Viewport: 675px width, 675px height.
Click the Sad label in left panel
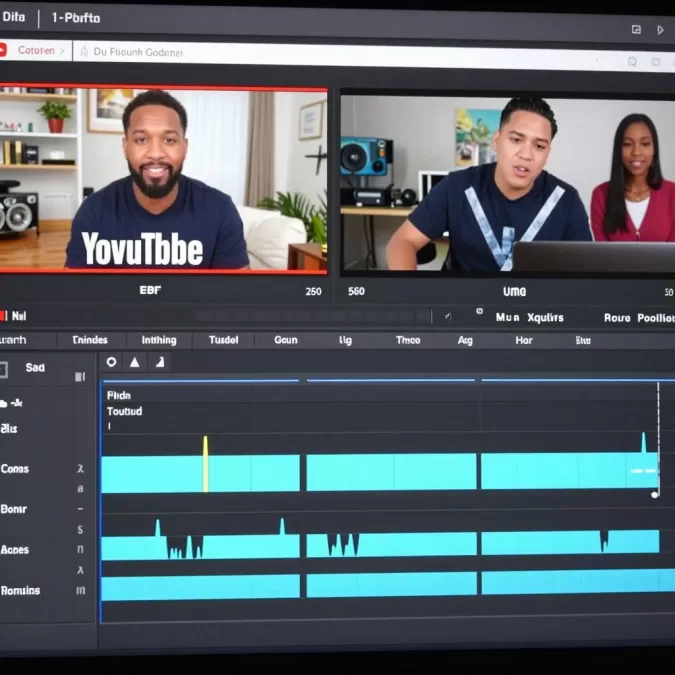(35, 367)
